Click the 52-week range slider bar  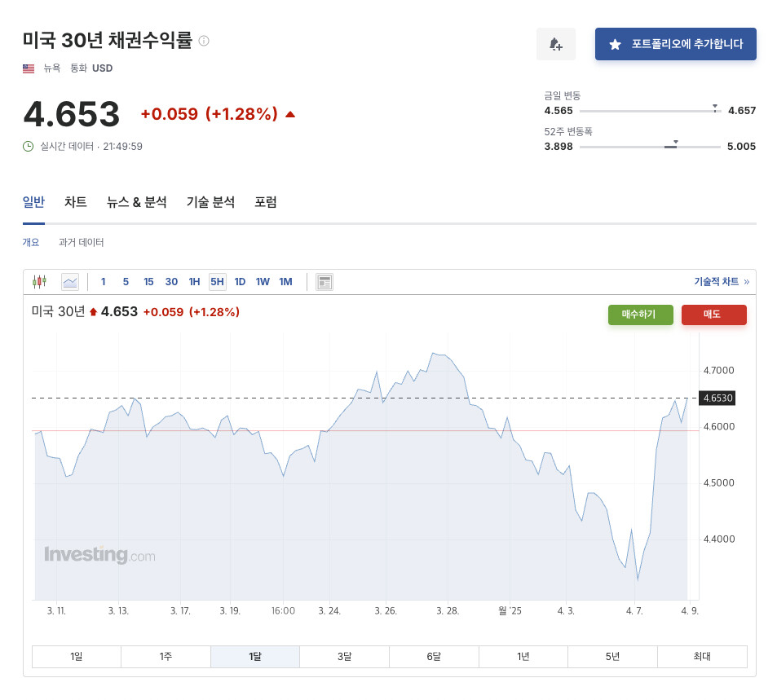650,147
